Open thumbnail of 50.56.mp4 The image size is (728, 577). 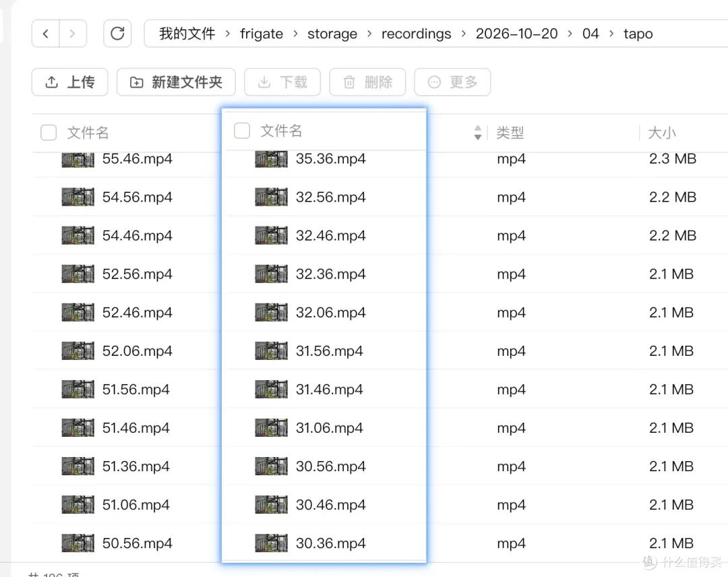click(x=78, y=543)
